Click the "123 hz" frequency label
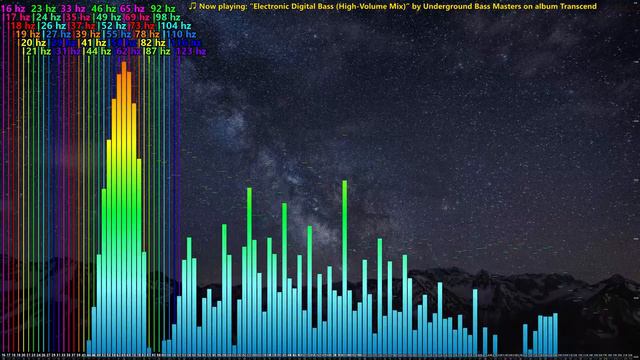Screen dimensions: 640x360 point(191,51)
